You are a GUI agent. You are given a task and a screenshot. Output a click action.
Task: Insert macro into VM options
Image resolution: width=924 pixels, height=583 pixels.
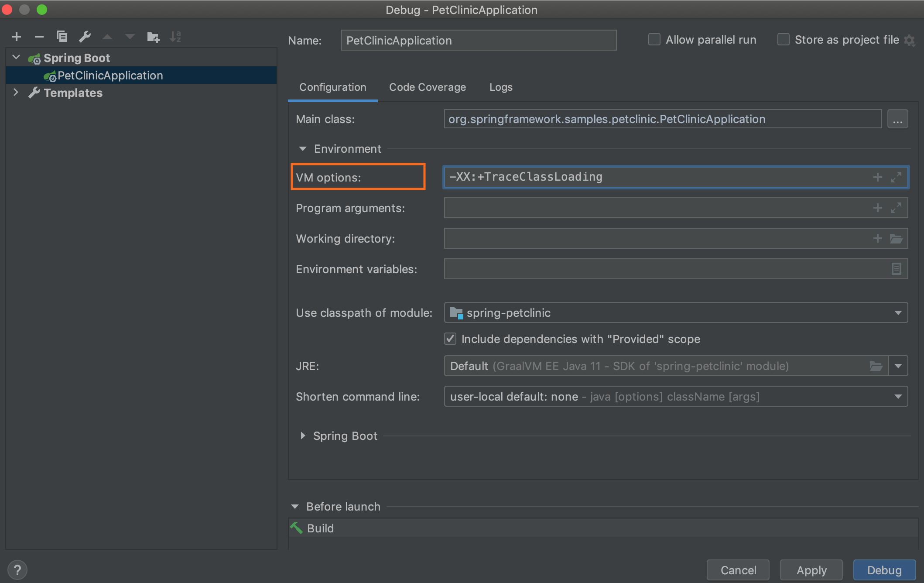pos(878,177)
